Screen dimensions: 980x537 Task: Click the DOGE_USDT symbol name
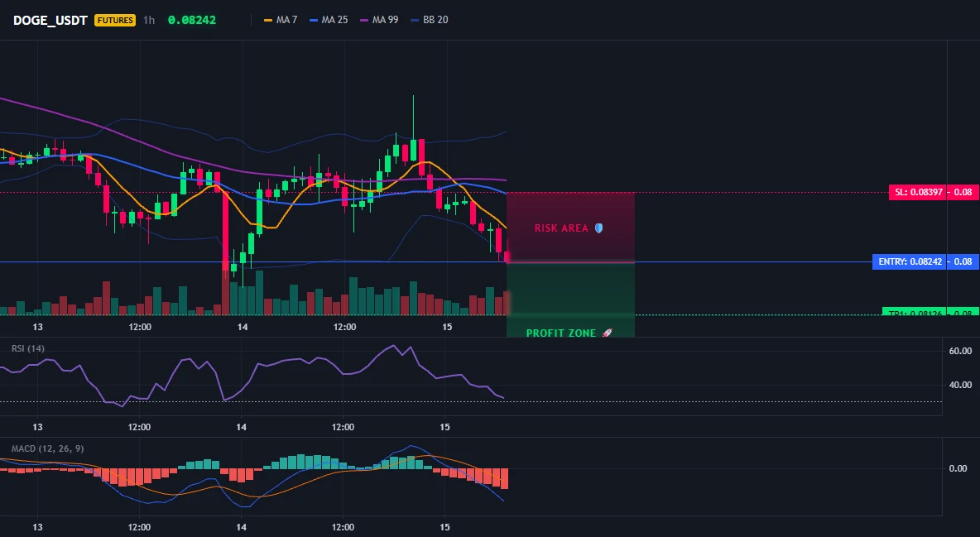(x=50, y=20)
